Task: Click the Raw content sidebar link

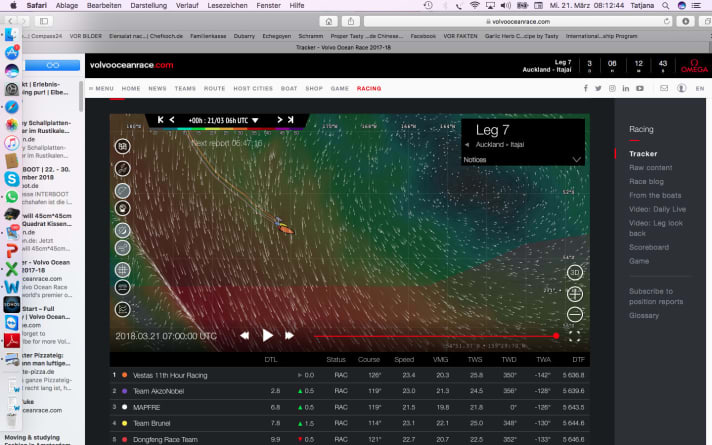Action: pyautogui.click(x=650, y=168)
